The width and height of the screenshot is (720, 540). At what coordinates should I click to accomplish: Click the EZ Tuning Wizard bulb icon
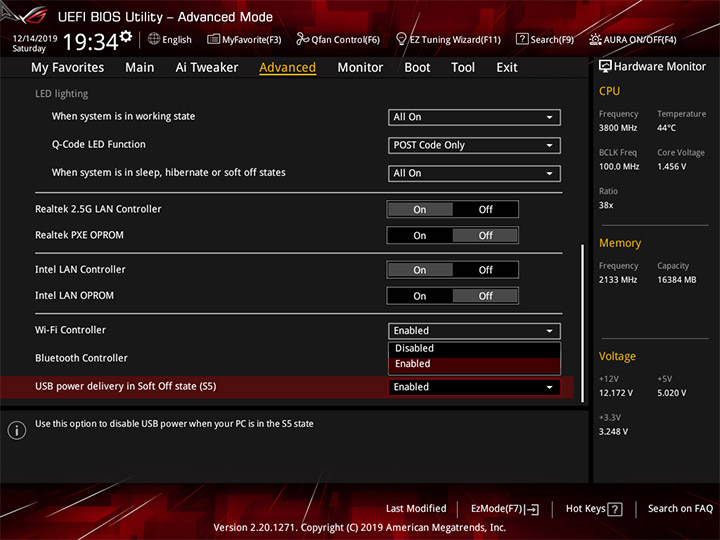401,39
